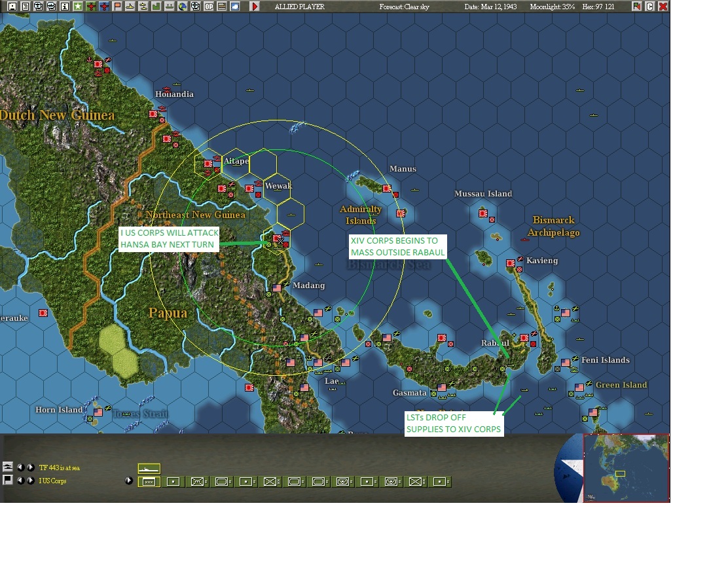
Task: Click the Manus map label
Action: 403,169
